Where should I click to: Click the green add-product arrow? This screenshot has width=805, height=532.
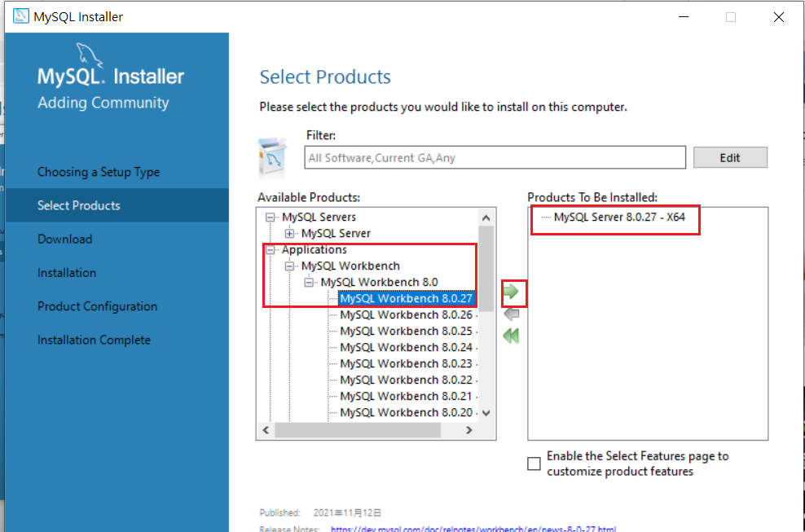(x=511, y=292)
